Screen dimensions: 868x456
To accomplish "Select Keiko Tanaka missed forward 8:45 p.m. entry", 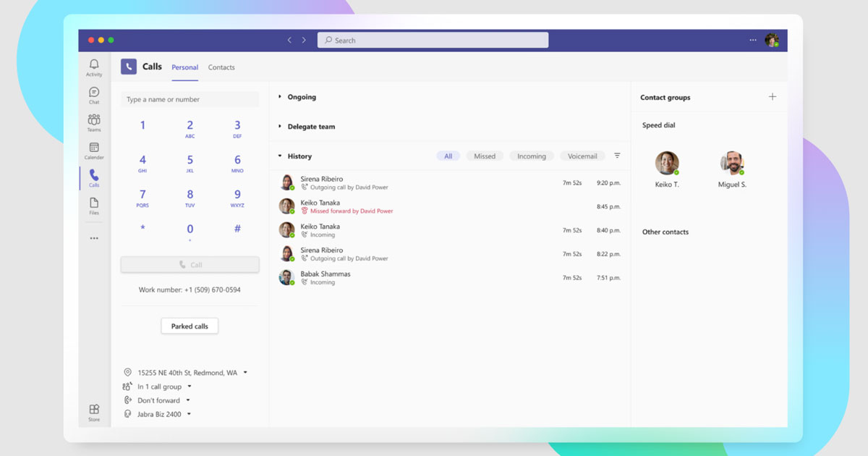I will (x=449, y=206).
